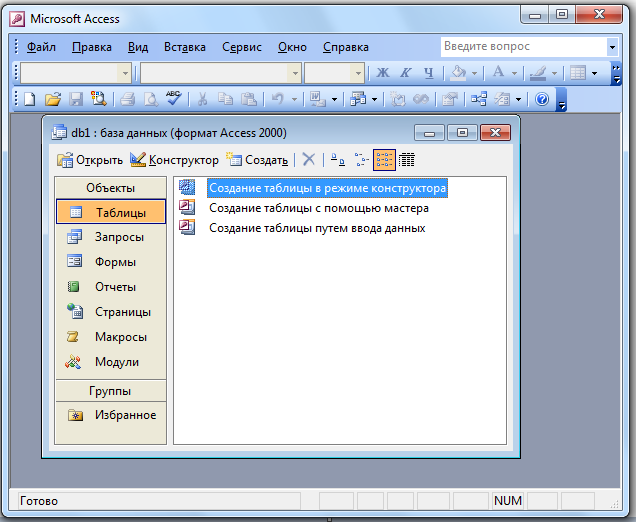The image size is (636, 522).
Task: Click the Script editor chain icon
Action: coord(421,99)
